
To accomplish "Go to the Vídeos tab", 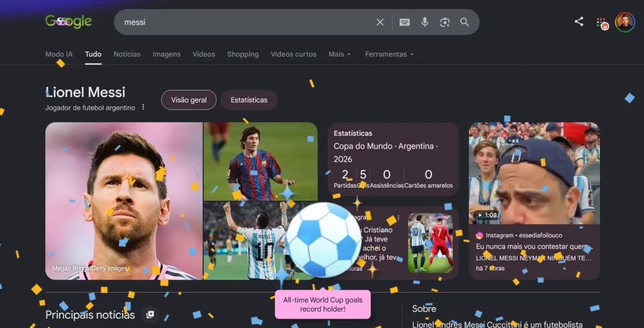I will pyautogui.click(x=204, y=54).
